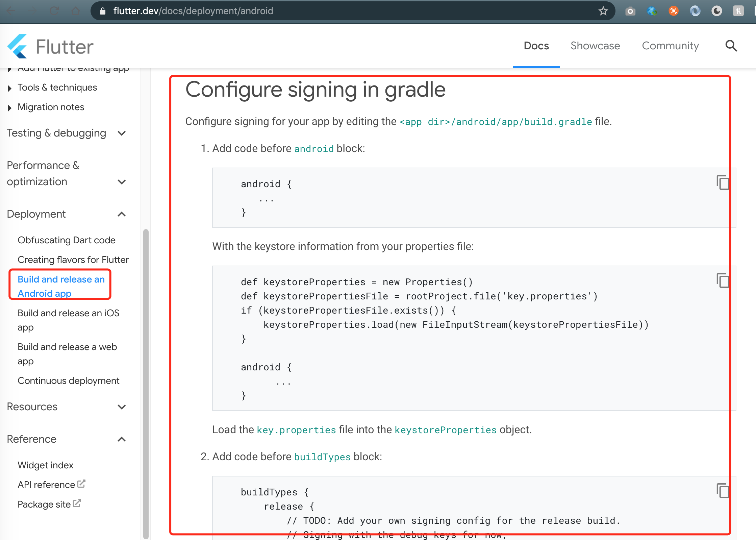Click the Docs tab in navigation

(536, 46)
